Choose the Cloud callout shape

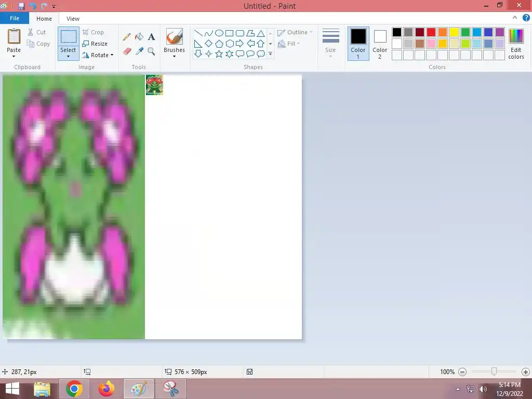click(x=261, y=54)
